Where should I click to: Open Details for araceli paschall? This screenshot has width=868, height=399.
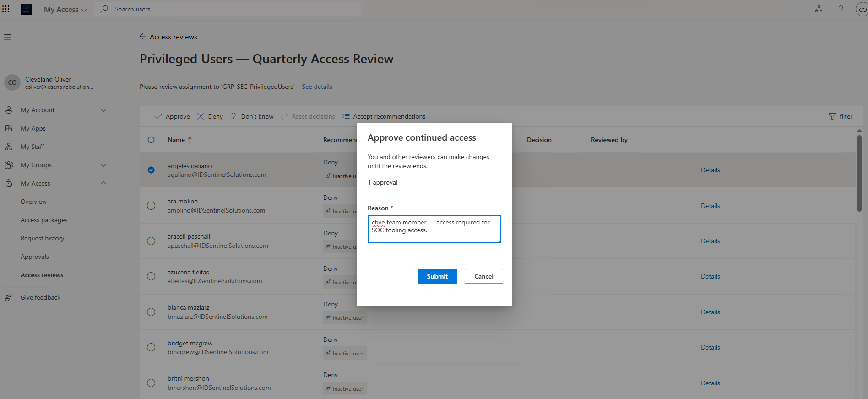tap(710, 241)
